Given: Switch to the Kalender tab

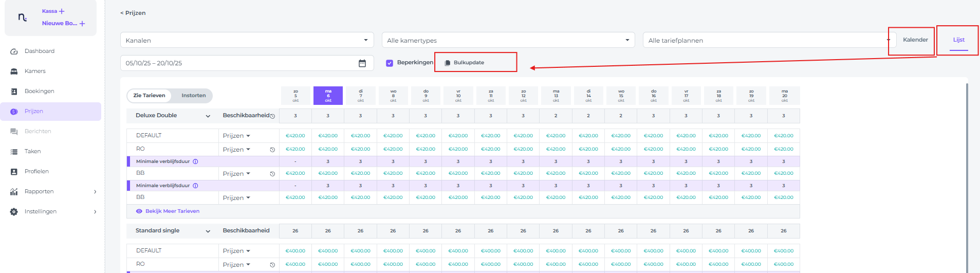Looking at the screenshot, I should 915,40.
